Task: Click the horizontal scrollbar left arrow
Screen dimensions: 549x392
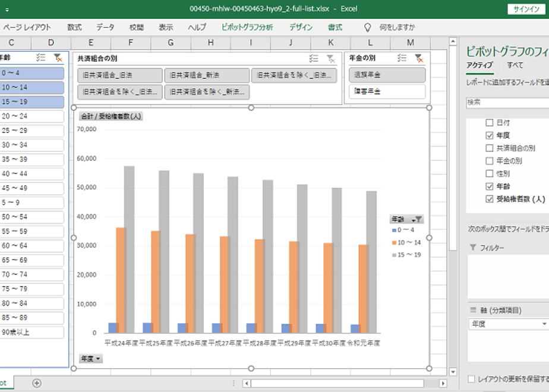Action: pos(247,383)
